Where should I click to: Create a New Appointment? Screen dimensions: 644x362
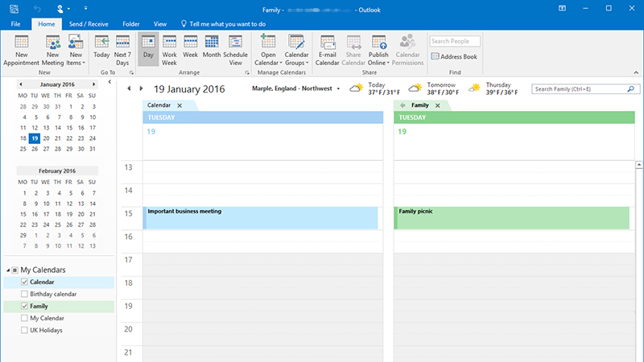tap(21, 50)
